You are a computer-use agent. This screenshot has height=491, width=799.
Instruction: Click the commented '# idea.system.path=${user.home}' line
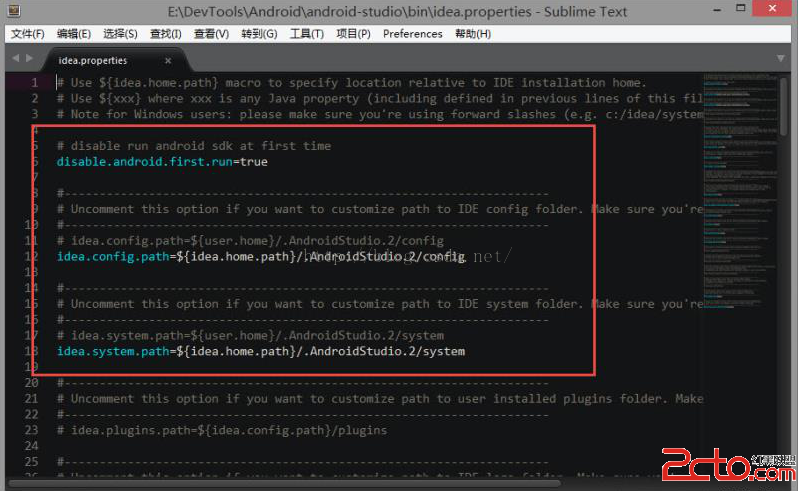pyautogui.click(x=250, y=335)
